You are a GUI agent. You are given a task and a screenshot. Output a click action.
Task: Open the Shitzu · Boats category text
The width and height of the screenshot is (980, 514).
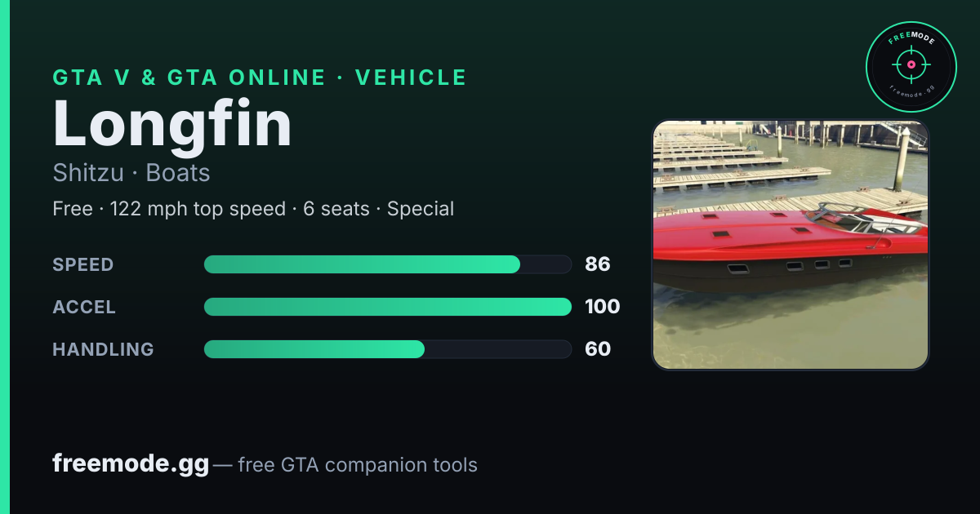(x=131, y=173)
